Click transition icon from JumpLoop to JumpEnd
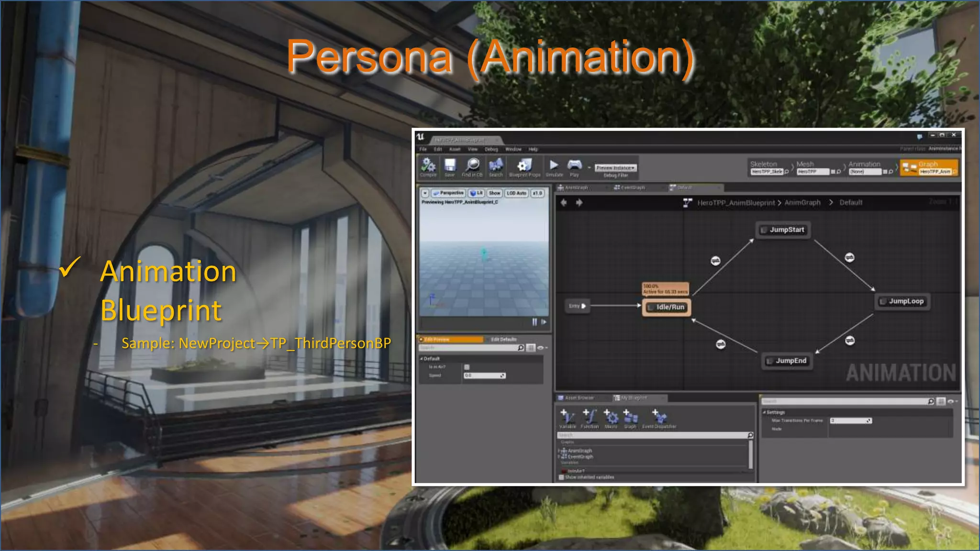 850,341
